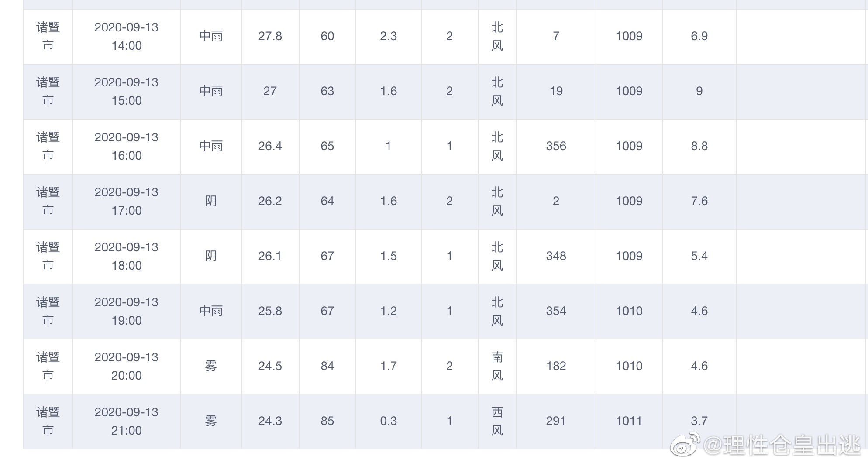Click wind angle value 356
This screenshot has width=868, height=466.
point(556,146)
